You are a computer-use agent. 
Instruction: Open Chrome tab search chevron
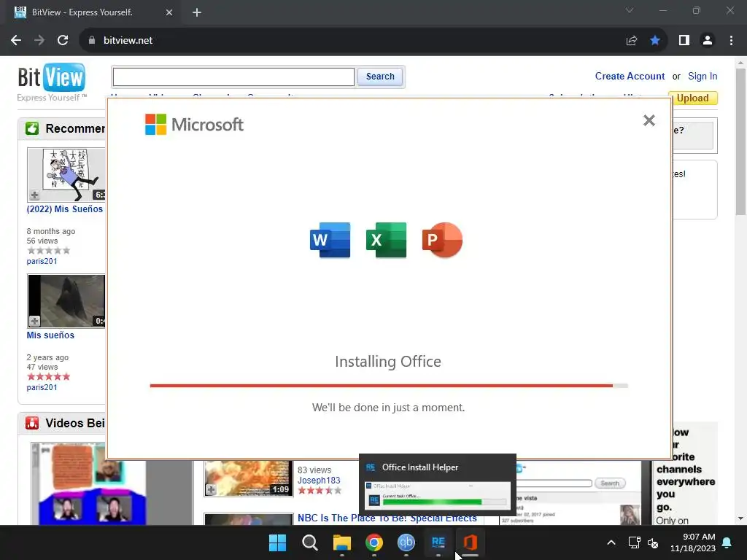pos(630,10)
